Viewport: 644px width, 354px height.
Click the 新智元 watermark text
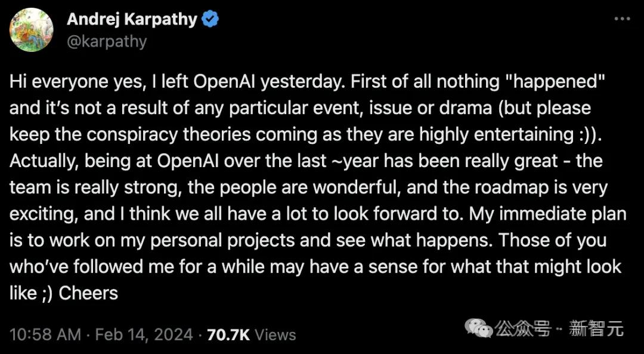(x=596, y=328)
